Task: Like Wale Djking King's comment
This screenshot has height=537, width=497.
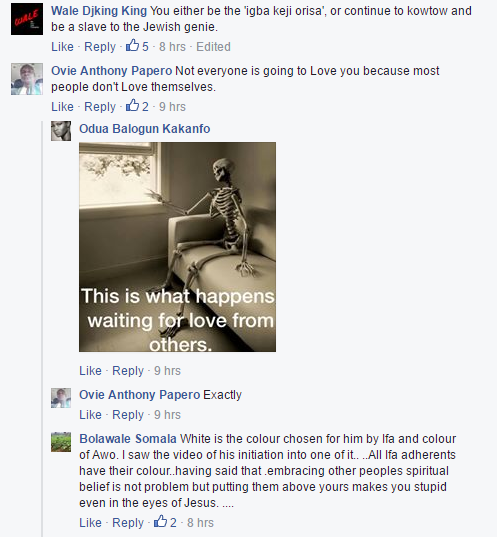Action: (x=62, y=47)
